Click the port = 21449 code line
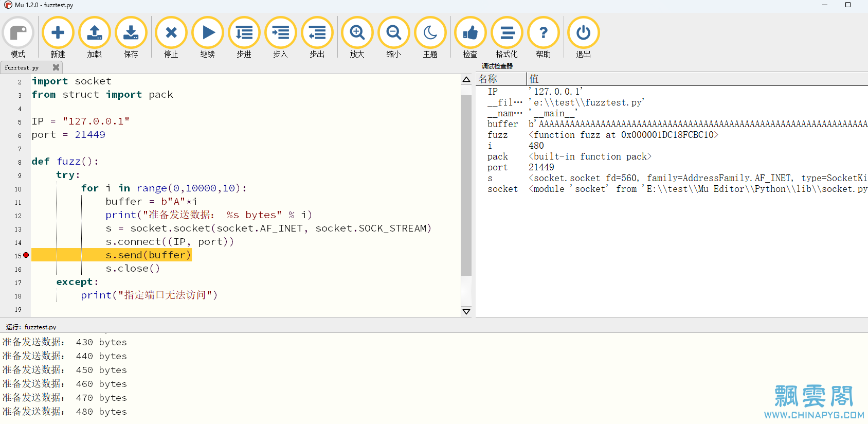868x424 pixels. 68,135
